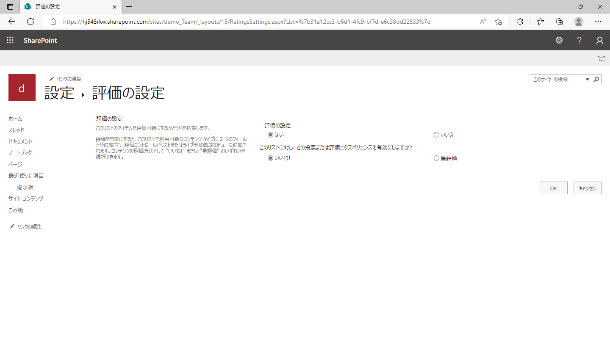
Task: Click the browser address bar URL
Action: pos(247,22)
